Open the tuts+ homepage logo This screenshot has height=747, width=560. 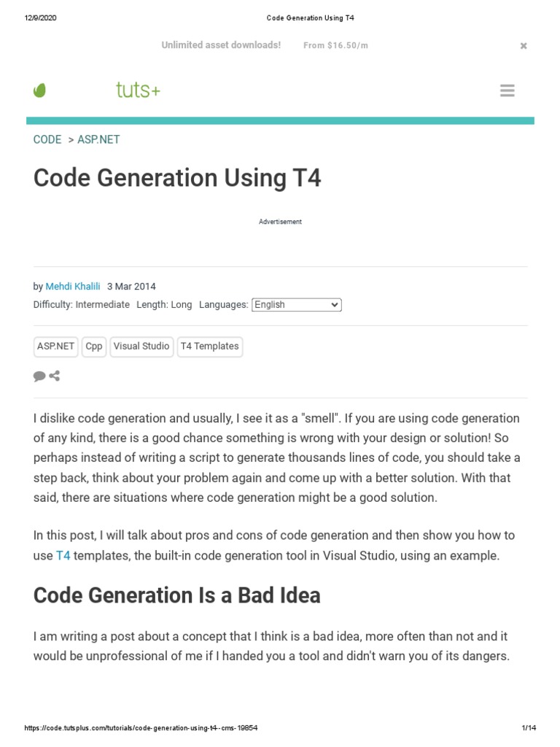[138, 90]
